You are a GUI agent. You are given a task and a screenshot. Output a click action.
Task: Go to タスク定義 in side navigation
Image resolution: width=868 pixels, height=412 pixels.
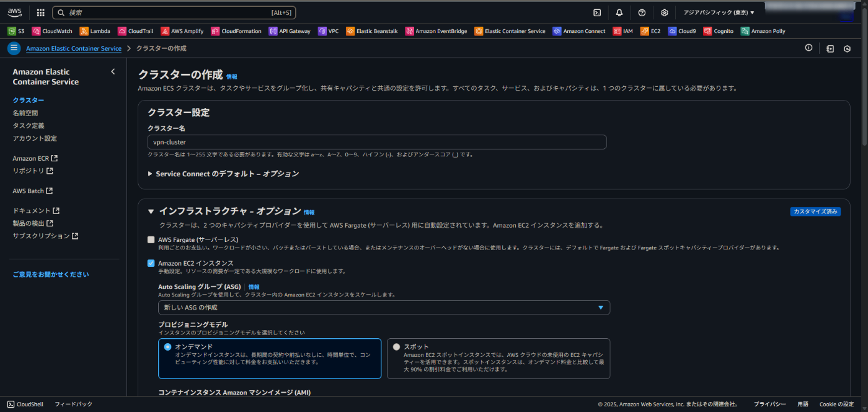[28, 125]
